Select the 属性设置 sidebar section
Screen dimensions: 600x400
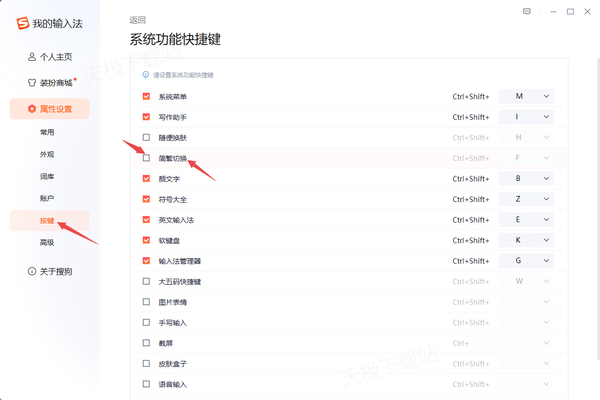click(50, 109)
